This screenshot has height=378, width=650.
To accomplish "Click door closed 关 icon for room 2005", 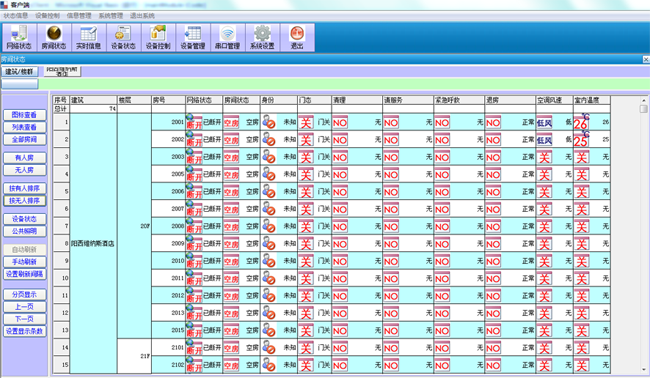I will [306, 174].
